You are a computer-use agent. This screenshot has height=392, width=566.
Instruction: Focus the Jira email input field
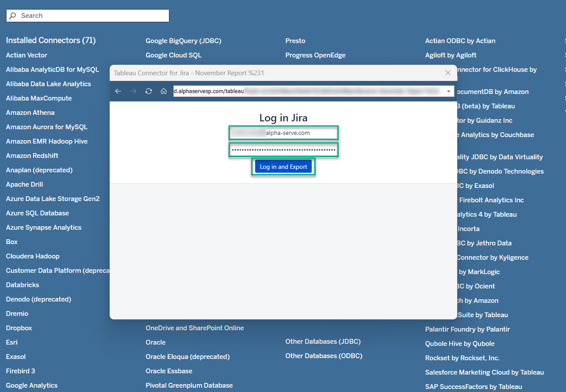[x=283, y=133]
